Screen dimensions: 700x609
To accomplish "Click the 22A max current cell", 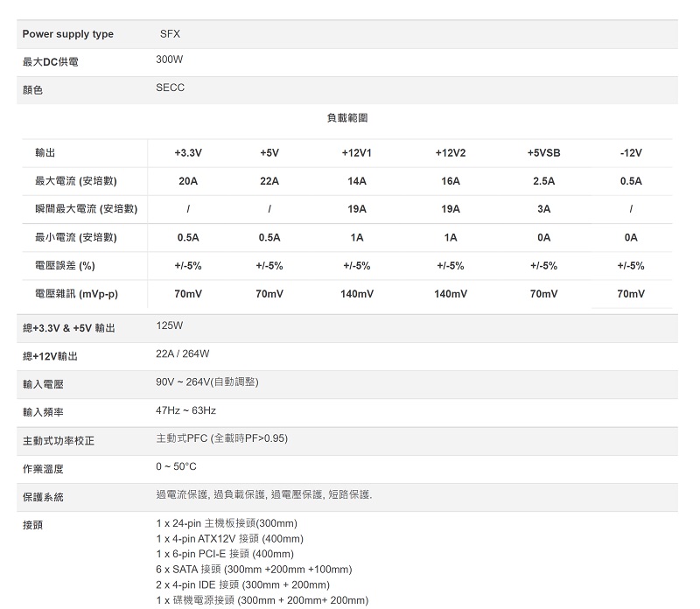I will [x=269, y=181].
